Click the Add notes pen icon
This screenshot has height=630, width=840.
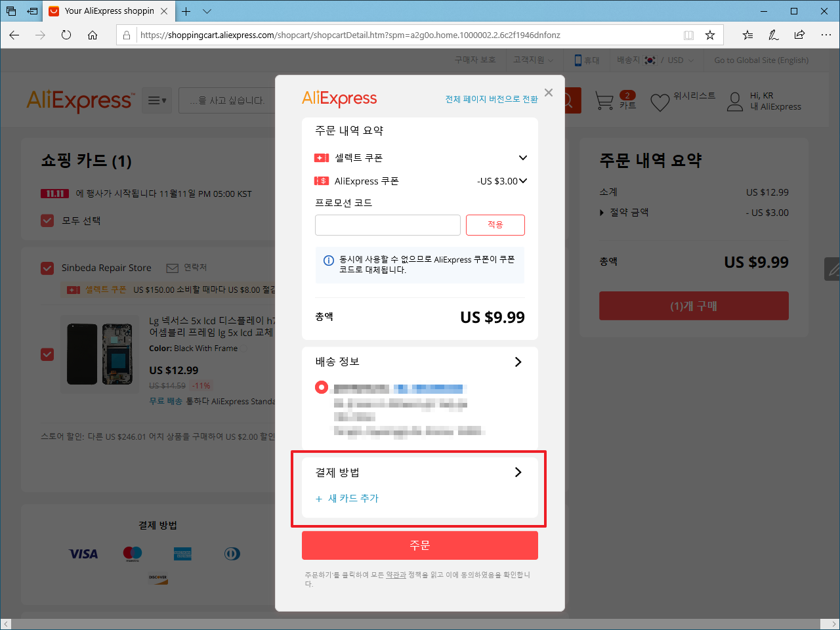tap(774, 35)
